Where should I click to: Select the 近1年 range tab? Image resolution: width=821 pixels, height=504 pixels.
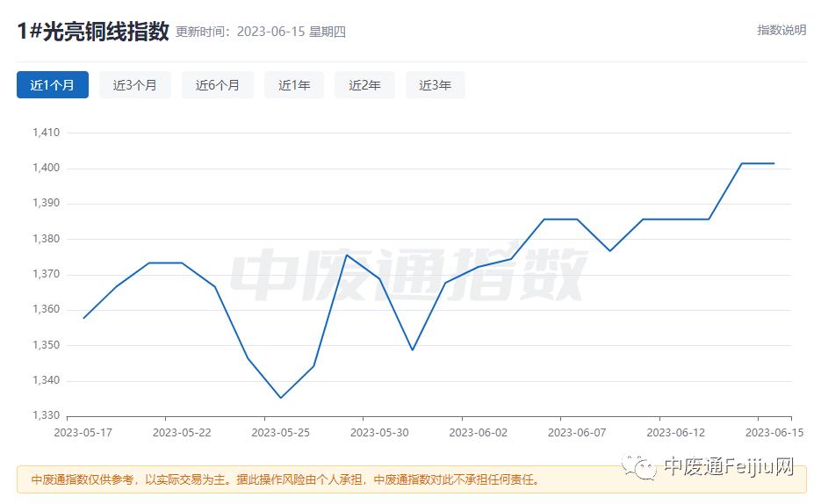[x=294, y=85]
